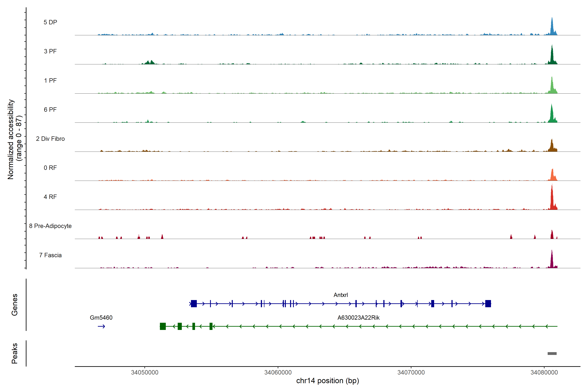Click the Gm5460 gene arrow
588x392 pixels.
101,326
